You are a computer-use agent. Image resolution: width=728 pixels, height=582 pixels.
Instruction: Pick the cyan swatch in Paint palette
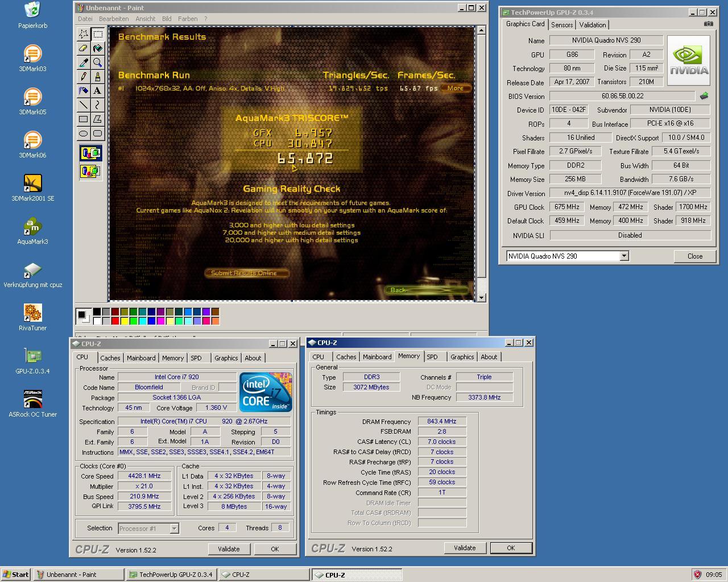[x=142, y=321]
